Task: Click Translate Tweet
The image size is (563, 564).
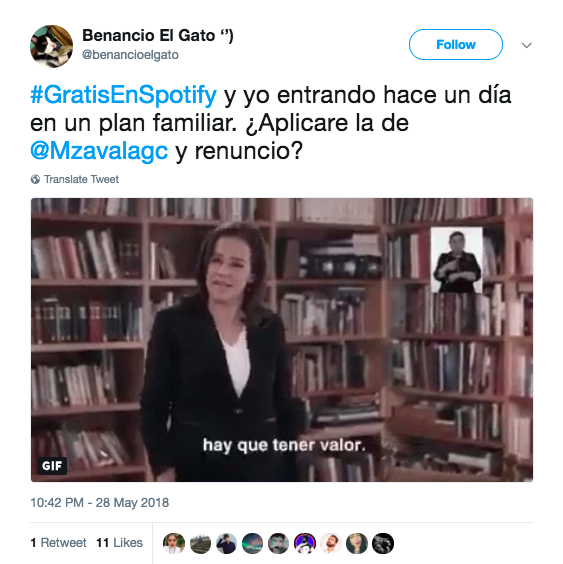Action: (81, 179)
